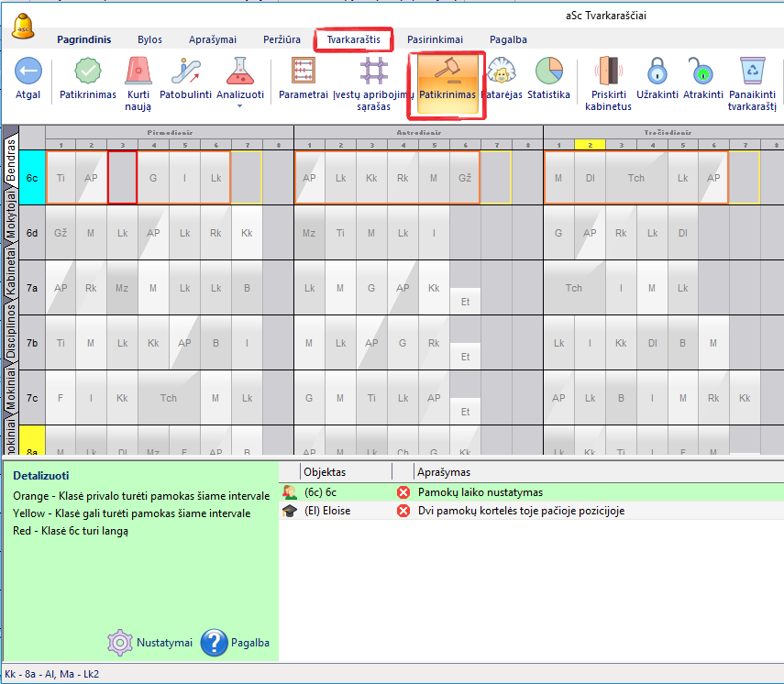Show the Statistika pie chart
This screenshot has width=784, height=684.
(548, 72)
